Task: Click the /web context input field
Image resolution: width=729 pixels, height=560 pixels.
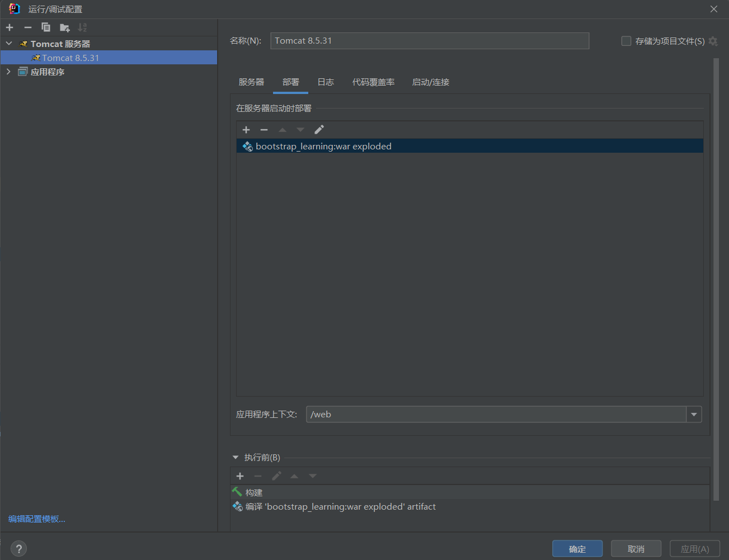Action: coord(496,415)
